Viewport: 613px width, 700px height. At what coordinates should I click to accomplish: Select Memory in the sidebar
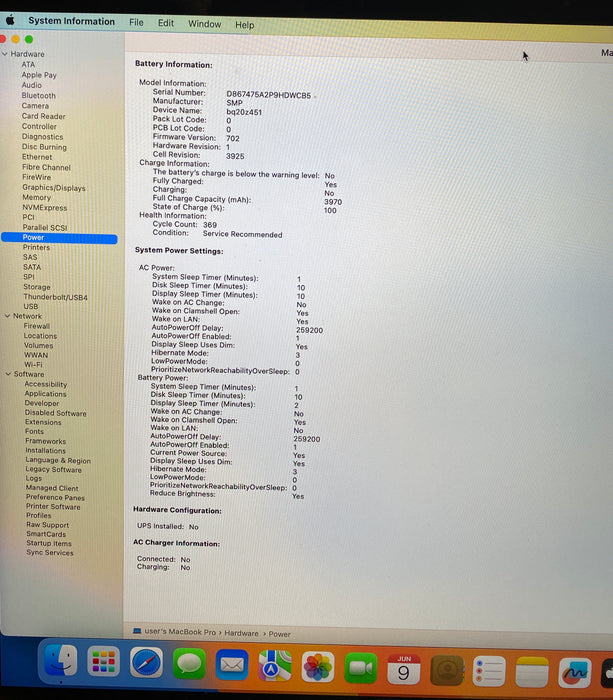(37, 197)
